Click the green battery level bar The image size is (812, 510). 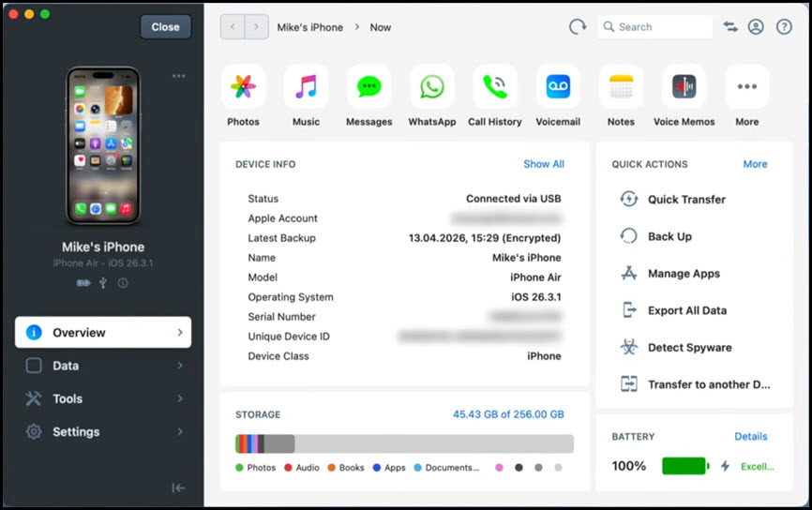(684, 466)
